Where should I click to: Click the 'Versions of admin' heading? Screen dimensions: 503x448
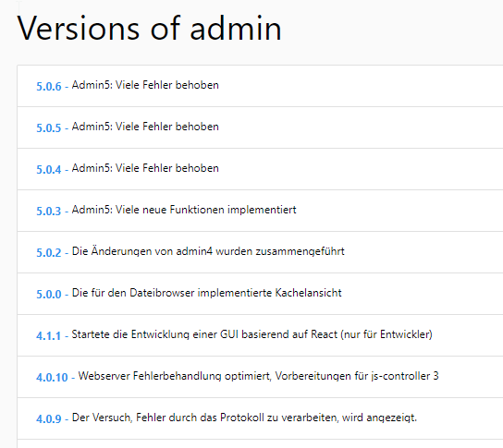149,29
